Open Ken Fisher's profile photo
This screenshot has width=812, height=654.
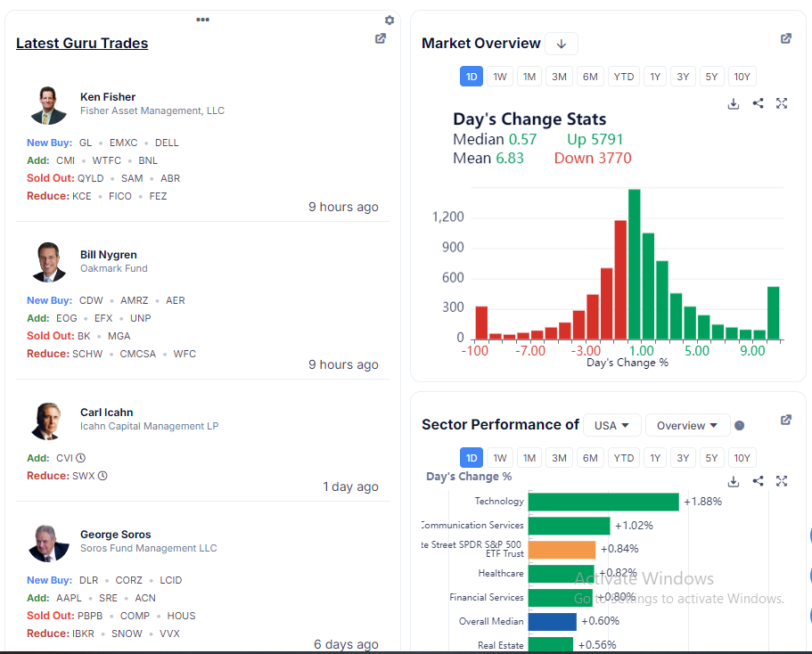pos(48,105)
